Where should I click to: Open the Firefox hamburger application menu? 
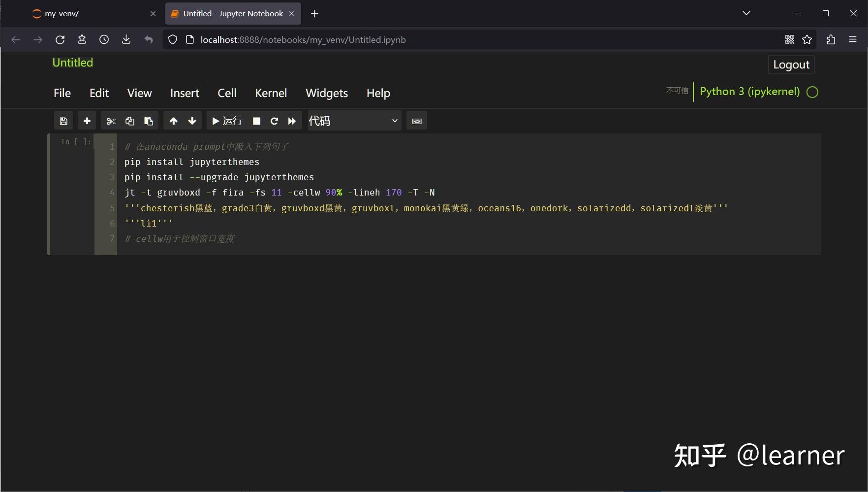point(853,39)
